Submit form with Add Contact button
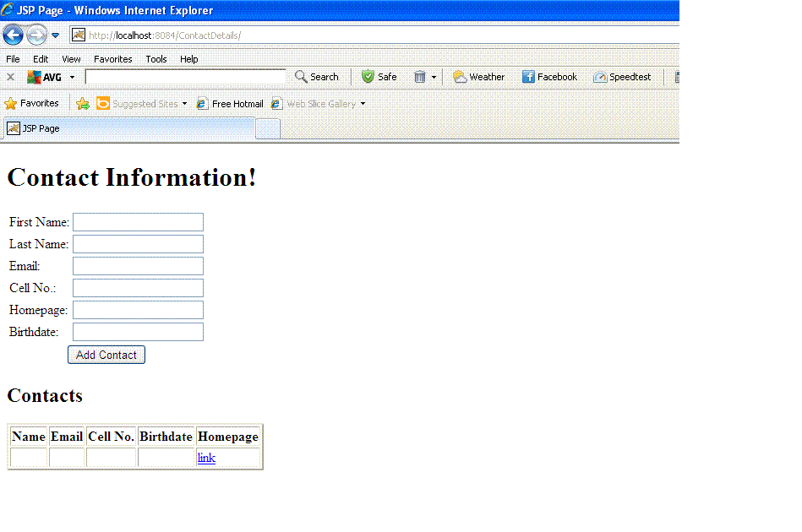Image resolution: width=802 pixels, height=532 pixels. click(106, 355)
